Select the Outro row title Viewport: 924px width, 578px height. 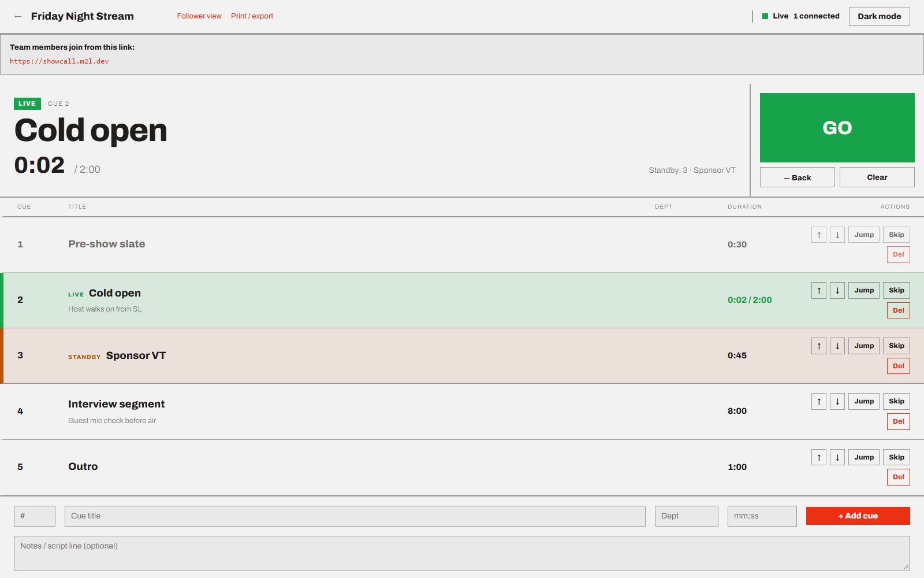[x=83, y=466]
